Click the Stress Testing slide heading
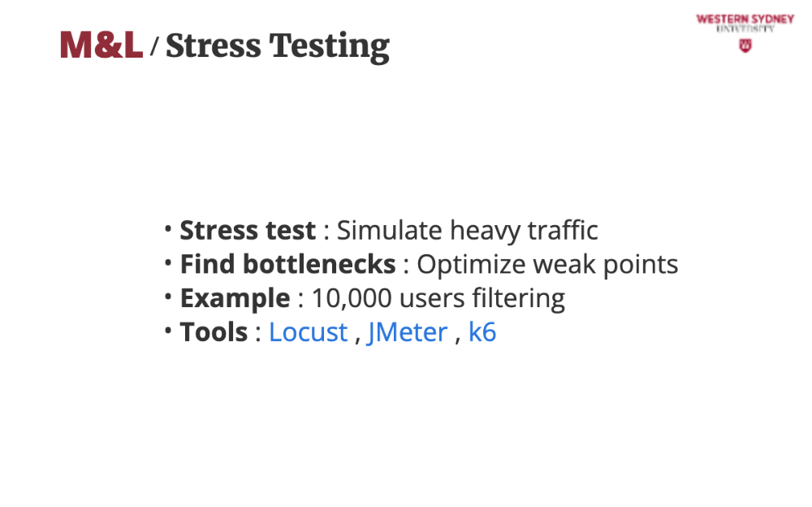 coord(278,46)
